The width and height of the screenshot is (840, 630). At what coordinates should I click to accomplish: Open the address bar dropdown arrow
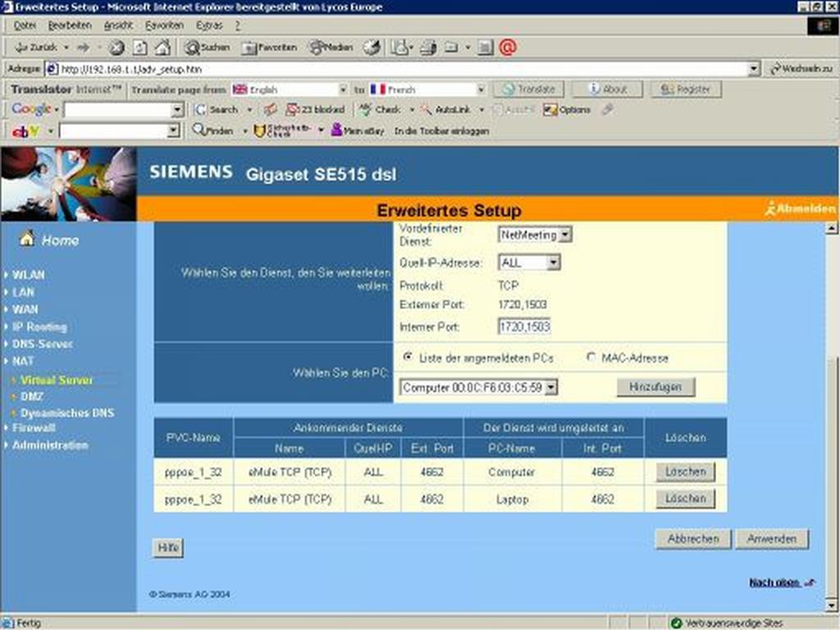point(754,69)
